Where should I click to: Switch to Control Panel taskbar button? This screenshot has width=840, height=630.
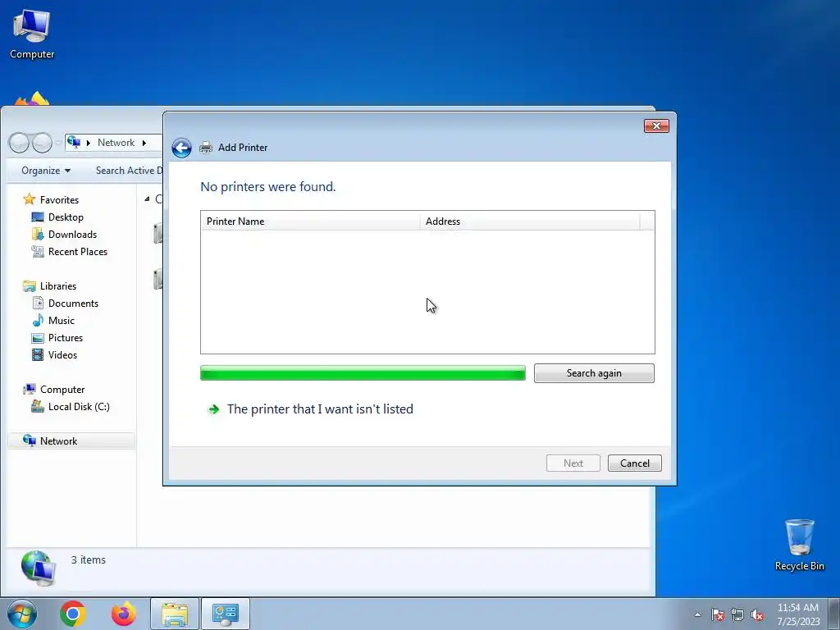(226, 614)
